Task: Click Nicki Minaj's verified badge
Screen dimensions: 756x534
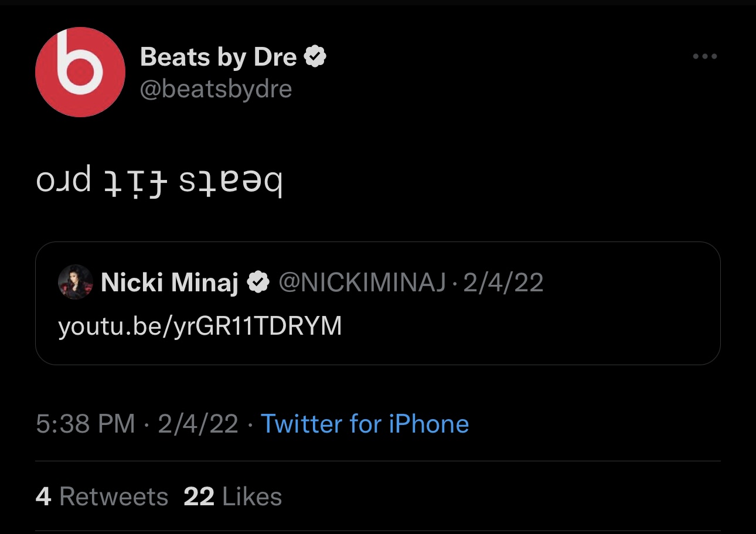Action: 257,283
